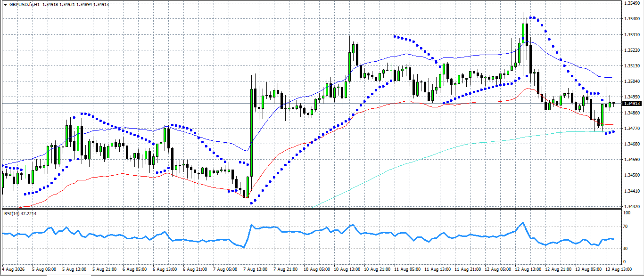Click the 11 Aug 13:00 time label

click(x=437, y=269)
